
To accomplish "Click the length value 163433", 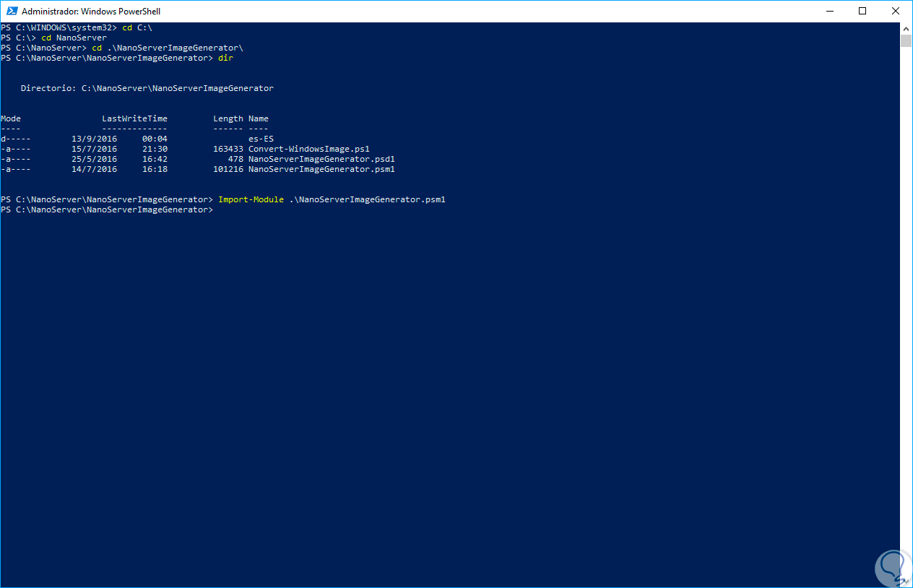I will pos(228,149).
